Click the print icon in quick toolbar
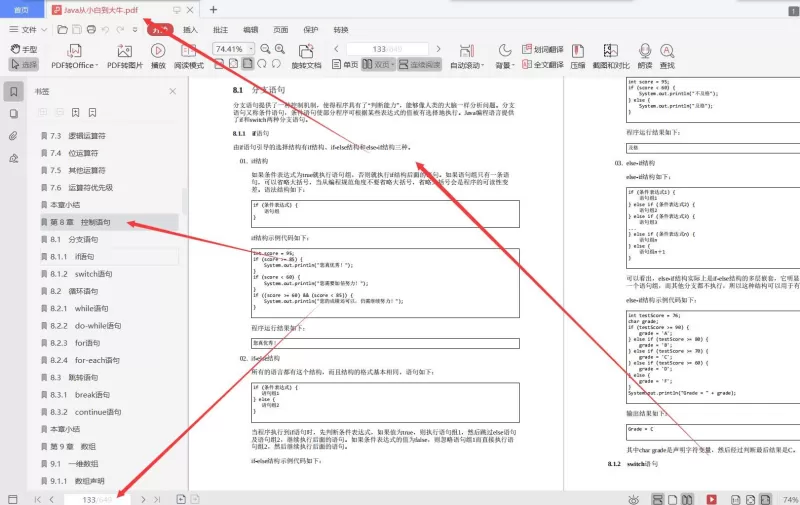This screenshot has height=505, width=800. pos(91,30)
